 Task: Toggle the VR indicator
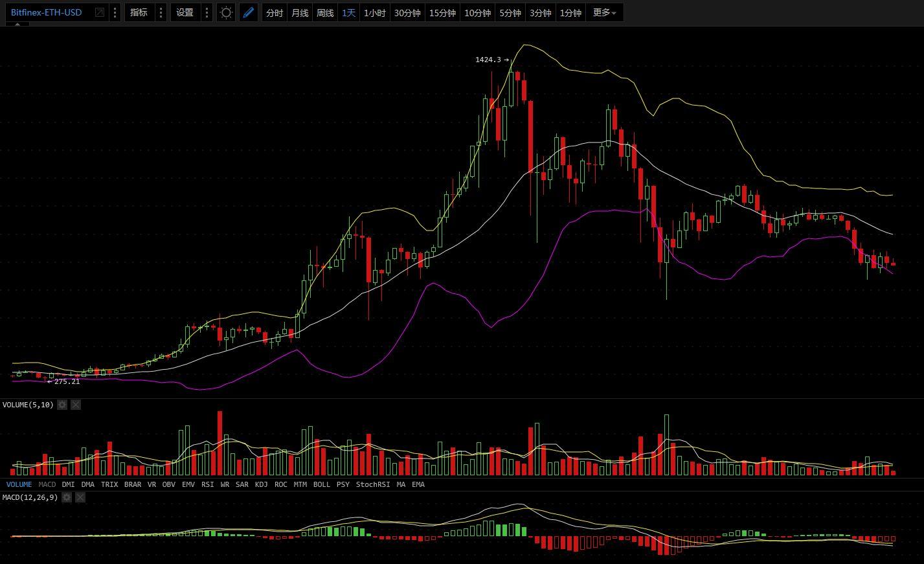[x=152, y=484]
